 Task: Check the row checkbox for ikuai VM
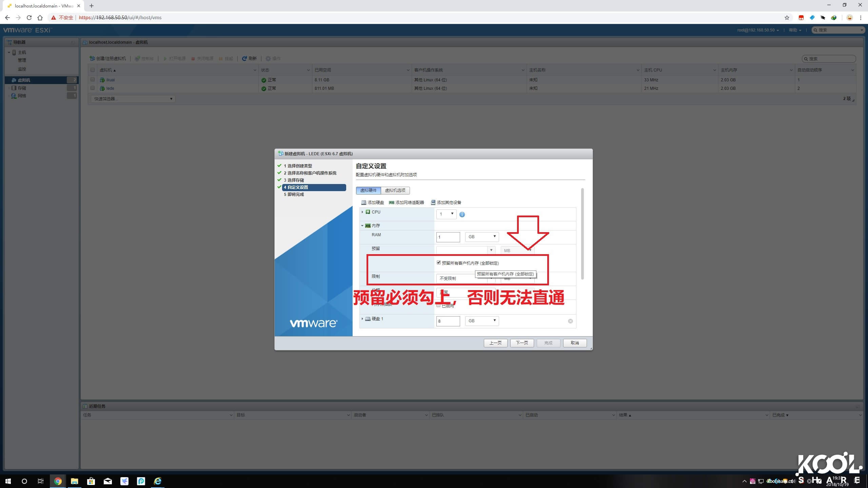click(93, 79)
